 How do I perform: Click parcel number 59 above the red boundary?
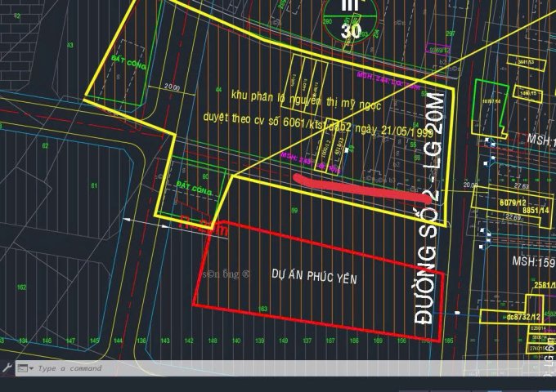pyautogui.click(x=294, y=211)
